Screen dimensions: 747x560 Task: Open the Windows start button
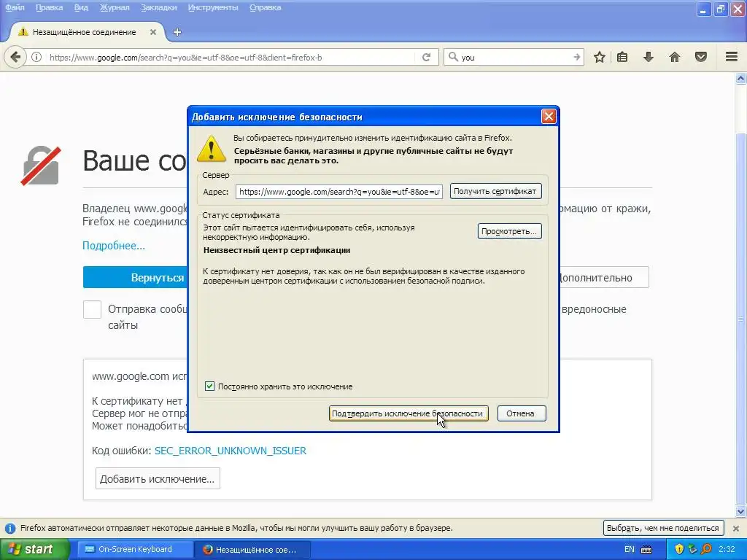point(34,549)
